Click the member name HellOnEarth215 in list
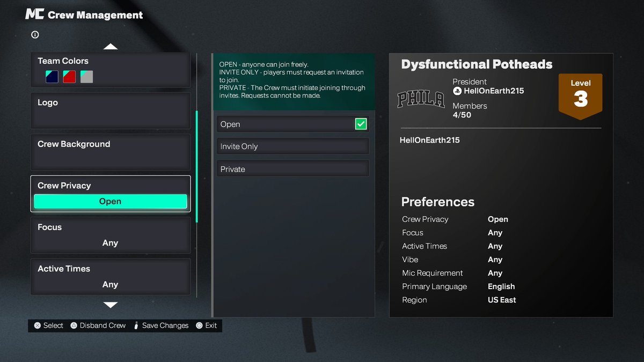The height and width of the screenshot is (362, 644). click(x=430, y=140)
